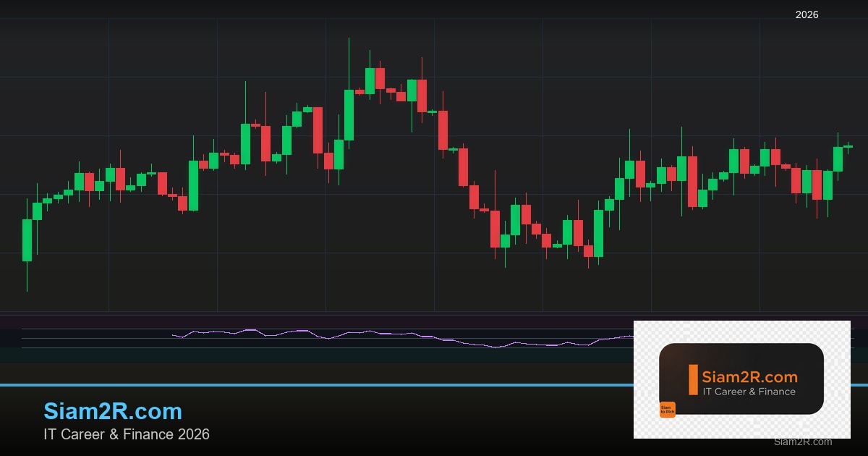Image resolution: width=868 pixels, height=456 pixels.
Task: Select the 'IT Career & Finance 2026' subtitle
Action: tap(127, 434)
